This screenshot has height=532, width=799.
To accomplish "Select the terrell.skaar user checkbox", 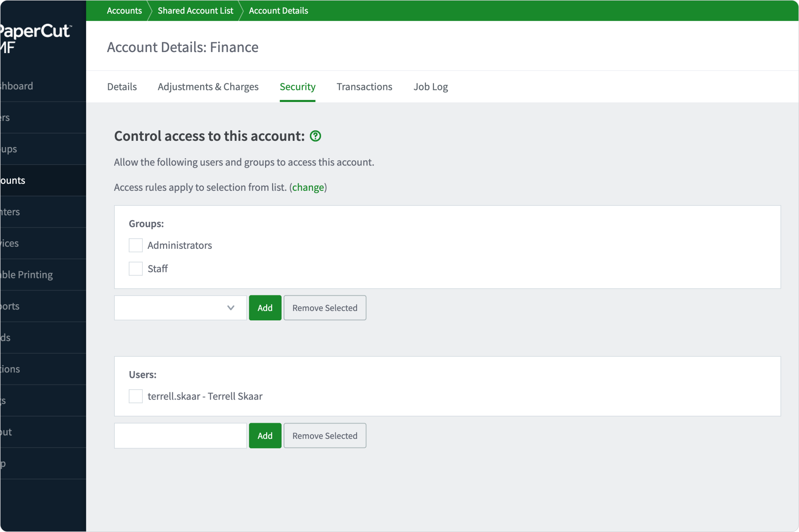I will (135, 396).
